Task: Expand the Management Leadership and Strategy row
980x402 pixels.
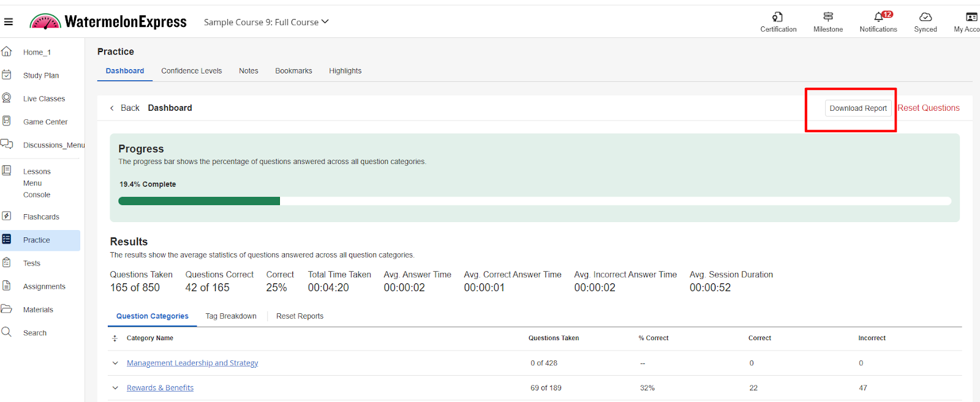Action: (x=115, y=363)
